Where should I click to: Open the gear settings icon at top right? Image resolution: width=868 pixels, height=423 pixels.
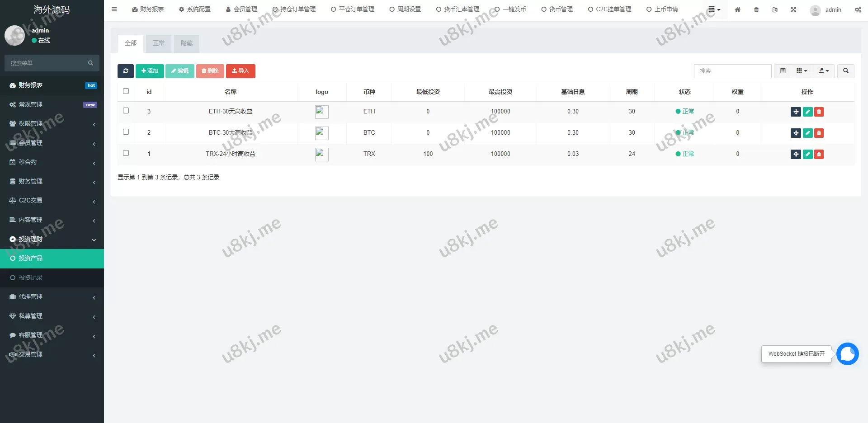[858, 9]
